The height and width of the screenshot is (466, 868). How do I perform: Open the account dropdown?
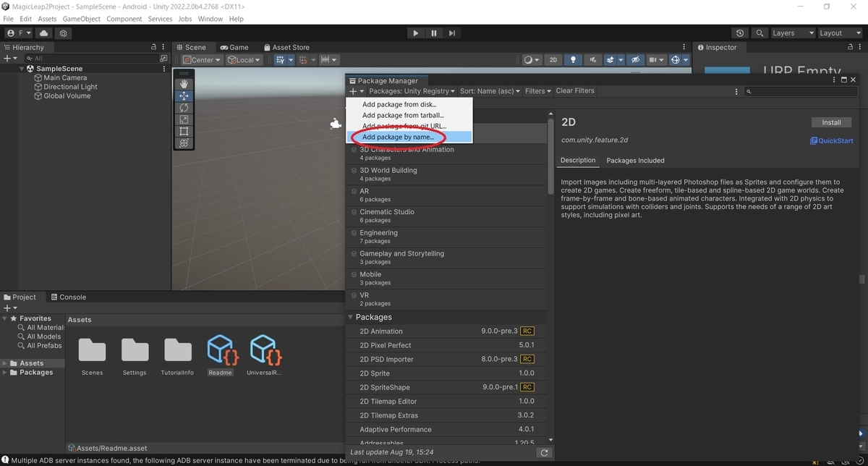pyautogui.click(x=20, y=33)
